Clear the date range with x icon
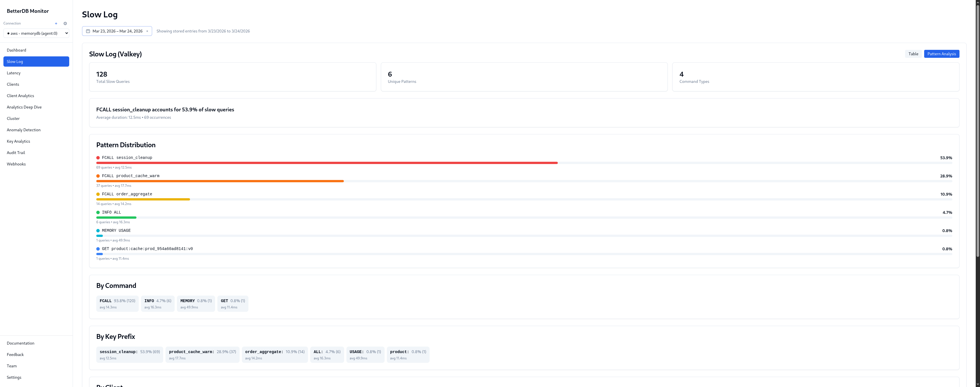The image size is (980, 387). pyautogui.click(x=147, y=31)
